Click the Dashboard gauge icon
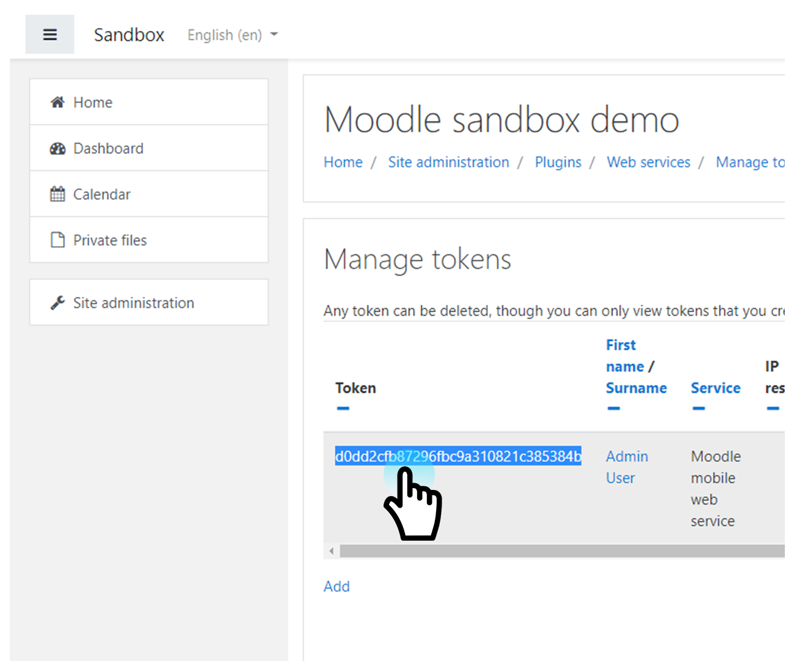Viewport: 794px width, 672px height. [57, 148]
